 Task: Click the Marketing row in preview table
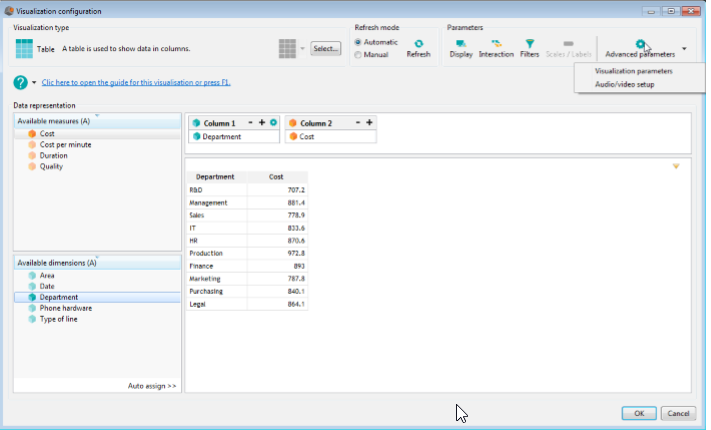tap(247, 279)
